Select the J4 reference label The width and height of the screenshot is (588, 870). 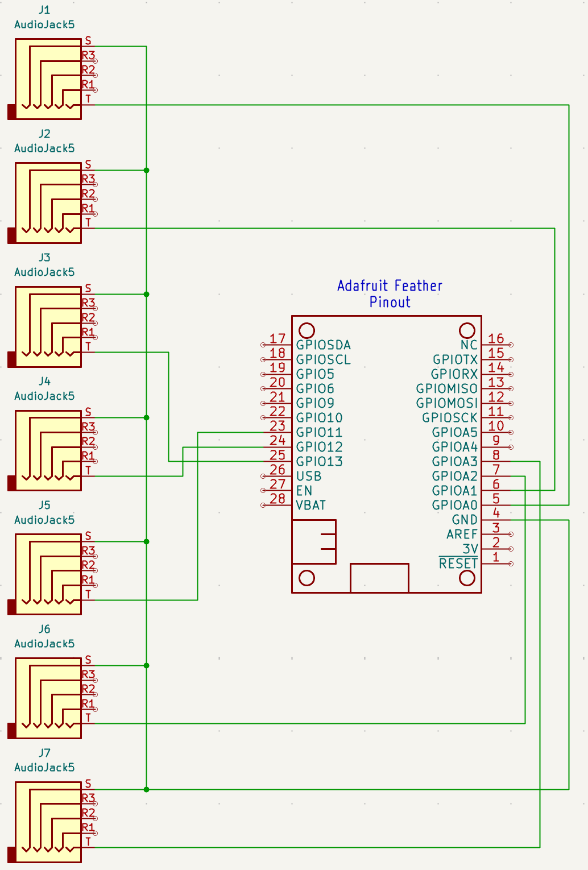point(44,382)
